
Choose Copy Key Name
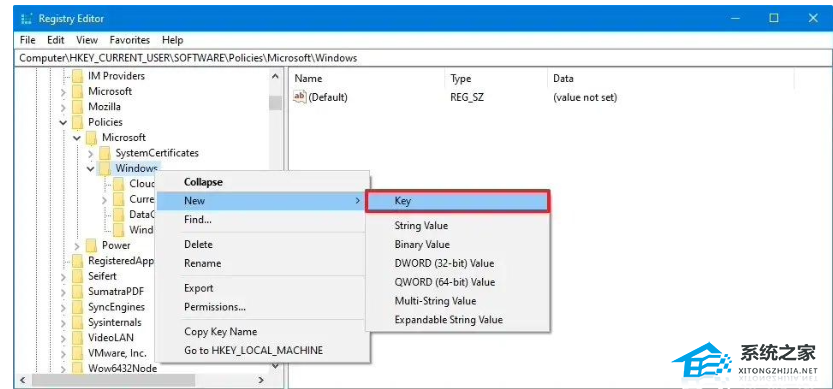coord(262,332)
